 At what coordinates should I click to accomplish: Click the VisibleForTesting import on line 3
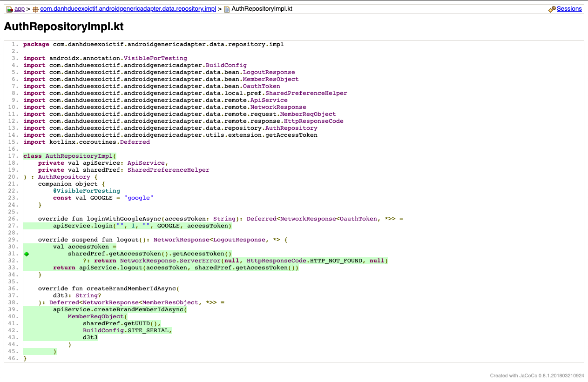click(x=105, y=59)
